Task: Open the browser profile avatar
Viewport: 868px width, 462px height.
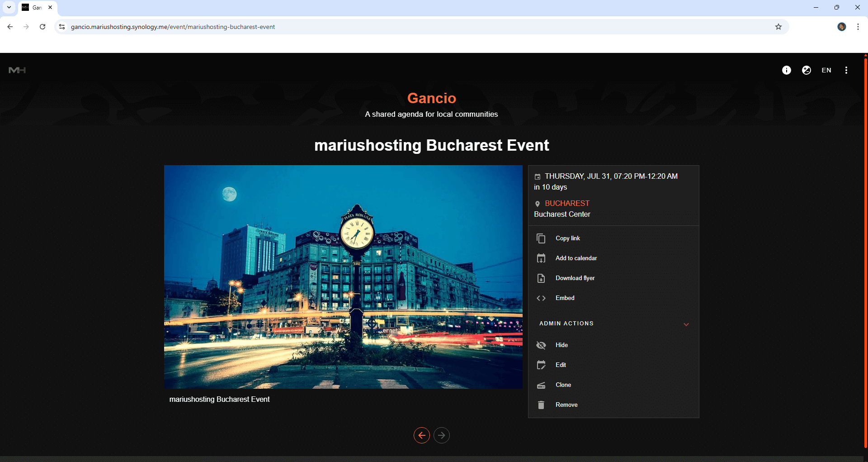Action: (x=842, y=27)
